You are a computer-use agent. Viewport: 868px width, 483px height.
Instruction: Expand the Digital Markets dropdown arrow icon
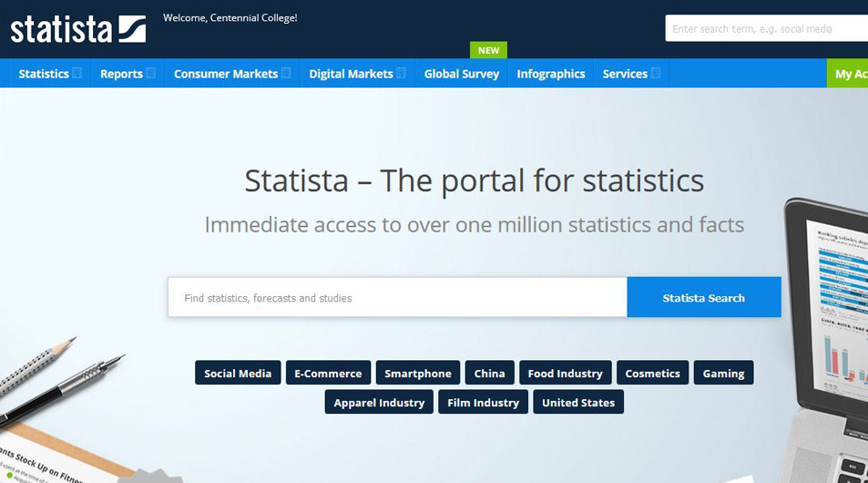tap(401, 73)
